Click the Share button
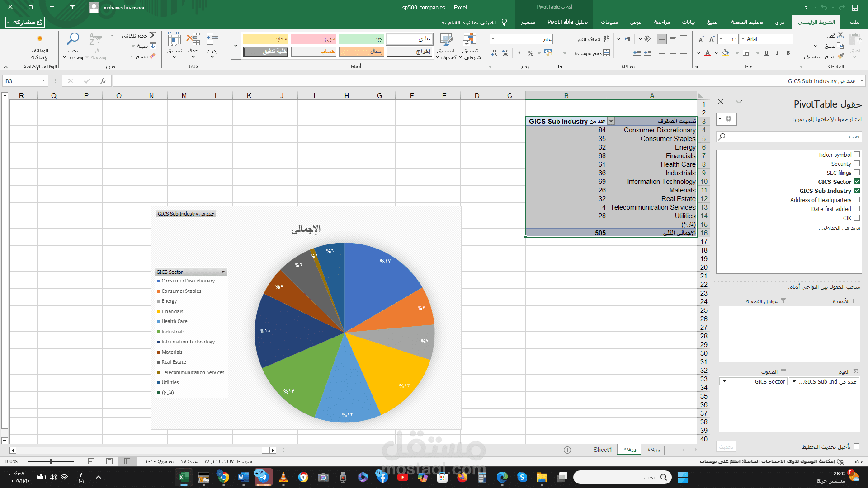This screenshot has width=868, height=488. 25,22
